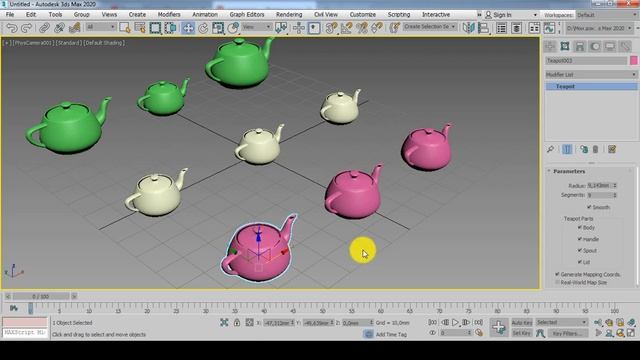640x360 pixels.
Task: Activate the Select and Scale tool
Action: tap(218, 28)
